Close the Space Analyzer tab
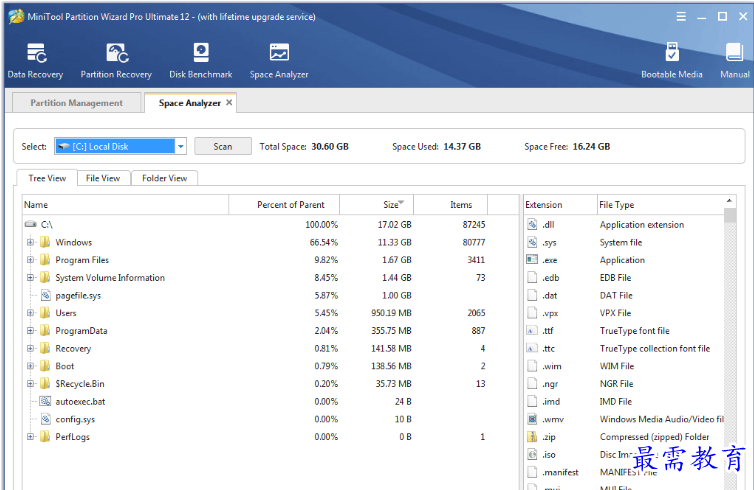This screenshot has height=490, width=754. click(229, 102)
